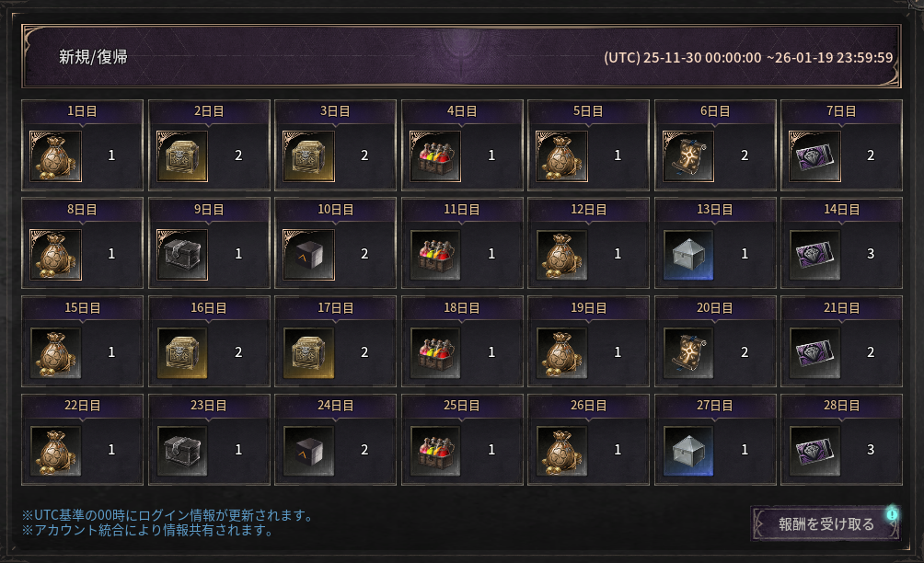Click the diamond ticket icon on 14日目
This screenshot has height=563, width=924.
815,255
